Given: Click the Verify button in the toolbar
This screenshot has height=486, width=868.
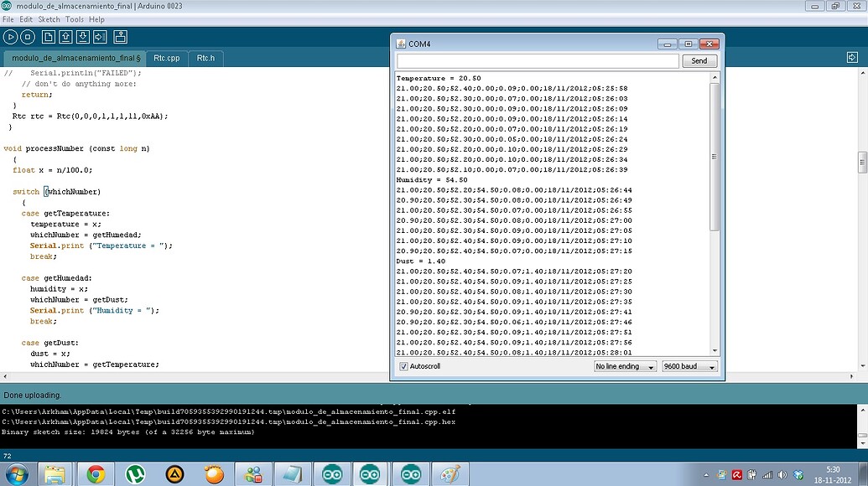Looking at the screenshot, I should click(10, 36).
